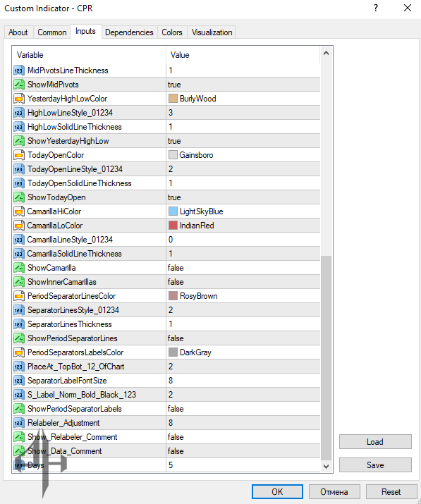The width and height of the screenshot is (421, 504).
Task: Select the Days value field
Action: (243, 465)
